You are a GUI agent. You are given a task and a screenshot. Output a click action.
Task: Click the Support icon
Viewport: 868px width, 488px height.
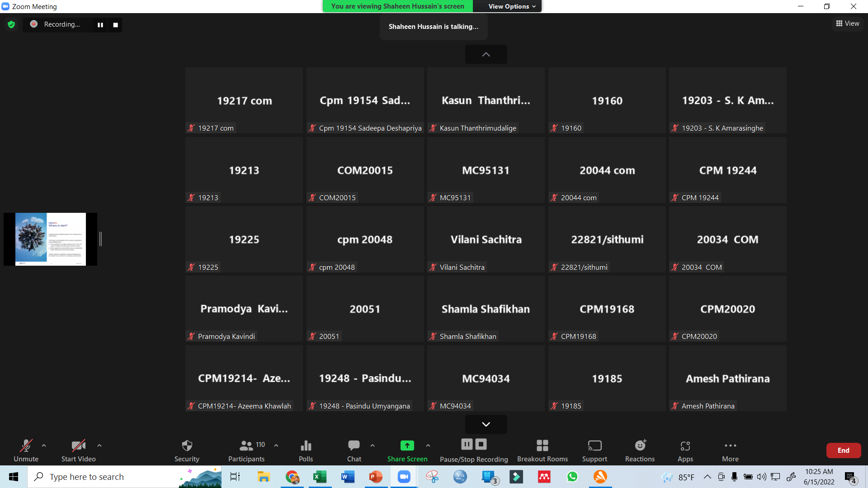click(594, 450)
